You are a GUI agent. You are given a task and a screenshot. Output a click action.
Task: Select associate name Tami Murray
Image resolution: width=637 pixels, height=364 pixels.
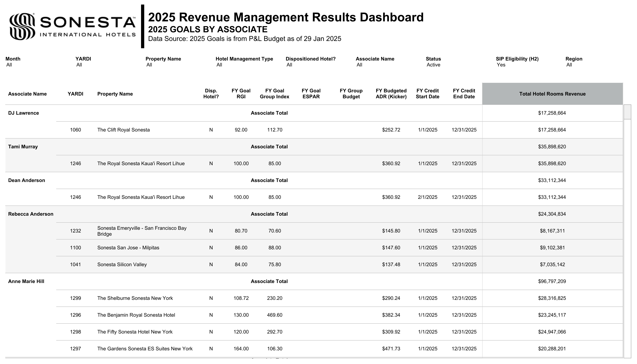23,147
